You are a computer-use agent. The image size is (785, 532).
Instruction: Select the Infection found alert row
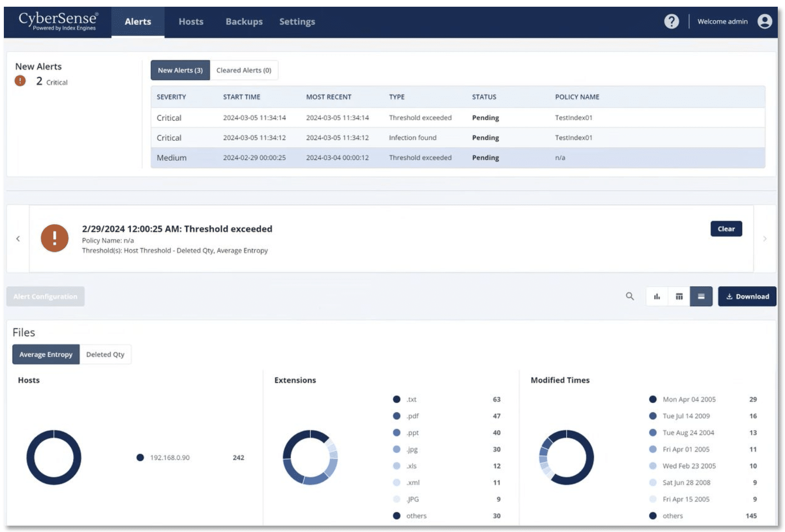pyautogui.click(x=412, y=138)
